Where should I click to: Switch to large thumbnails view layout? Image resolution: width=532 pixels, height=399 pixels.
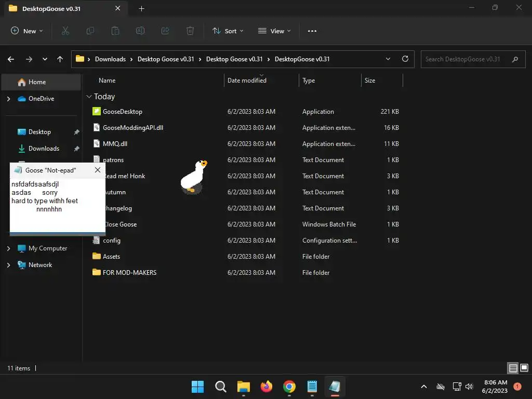tap(524, 368)
